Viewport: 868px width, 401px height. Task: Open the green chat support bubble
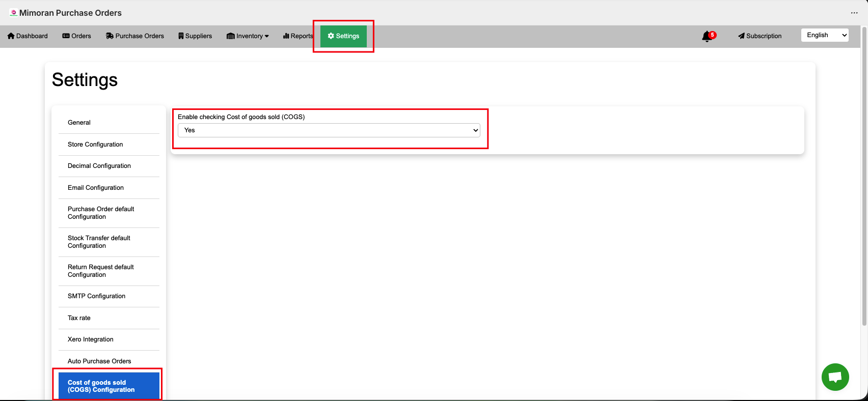[x=835, y=377]
